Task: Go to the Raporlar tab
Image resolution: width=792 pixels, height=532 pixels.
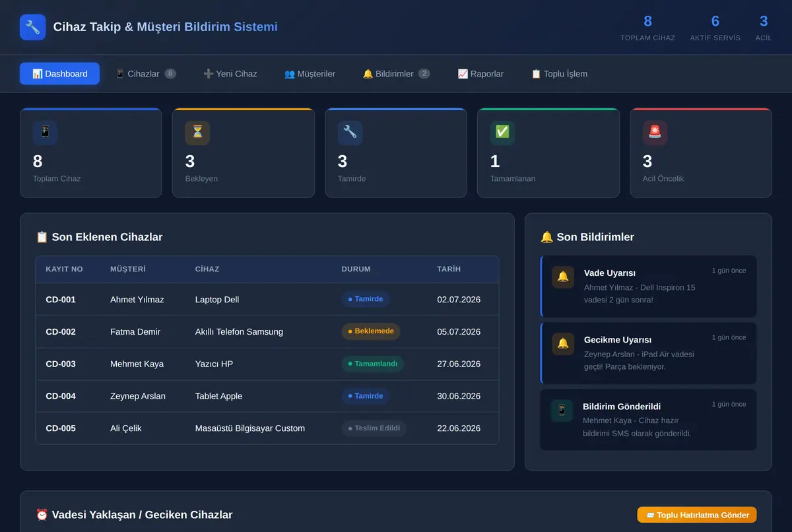Action: [480, 74]
